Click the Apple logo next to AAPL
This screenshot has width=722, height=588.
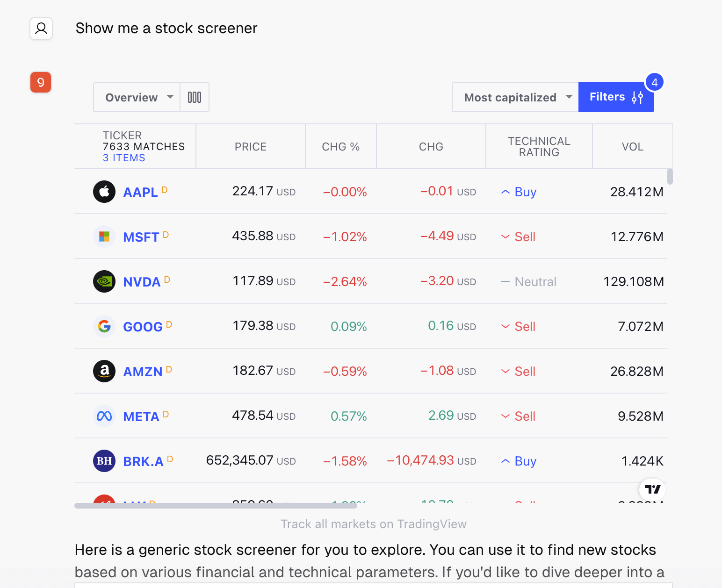[104, 192]
